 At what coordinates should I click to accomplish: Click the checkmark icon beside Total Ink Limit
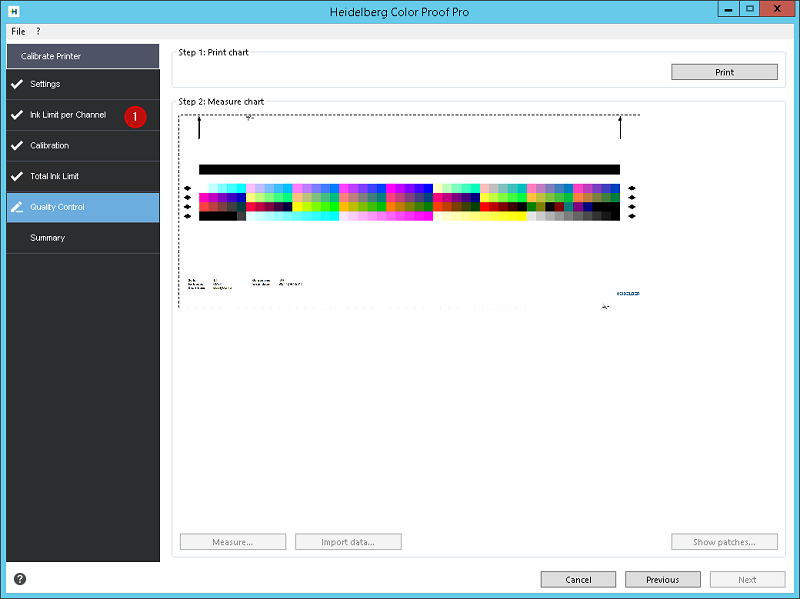click(17, 176)
